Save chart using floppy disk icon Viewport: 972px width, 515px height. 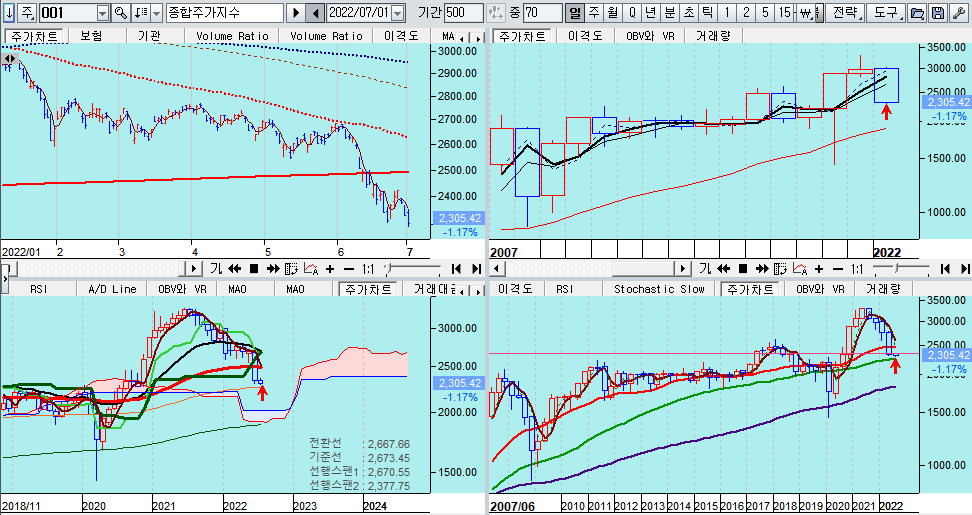[x=936, y=13]
